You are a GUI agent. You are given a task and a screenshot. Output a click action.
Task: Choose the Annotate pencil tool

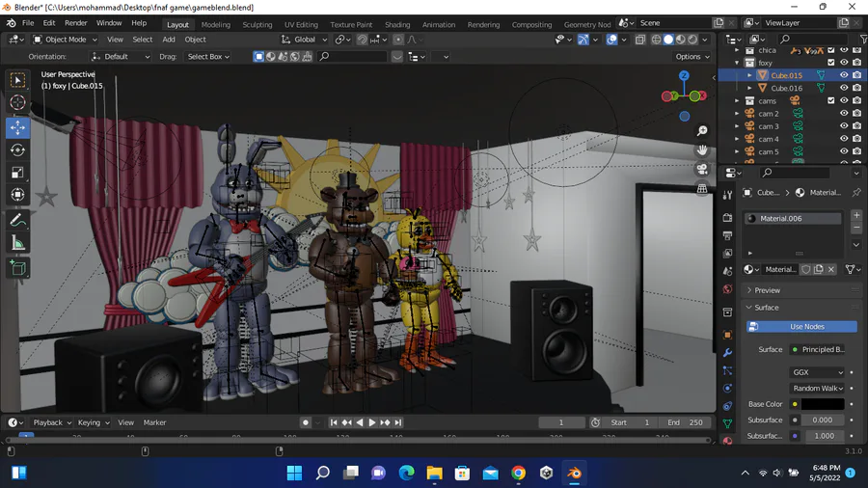(x=17, y=220)
